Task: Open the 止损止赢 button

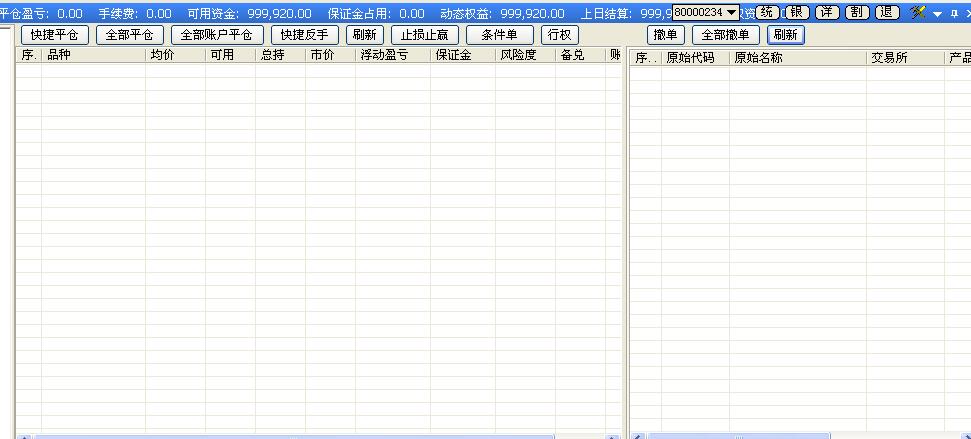Action: coord(425,35)
